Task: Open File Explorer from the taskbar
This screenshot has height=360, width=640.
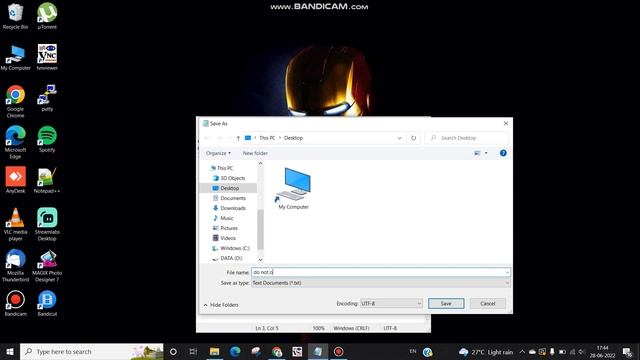Action: [x=214, y=351]
